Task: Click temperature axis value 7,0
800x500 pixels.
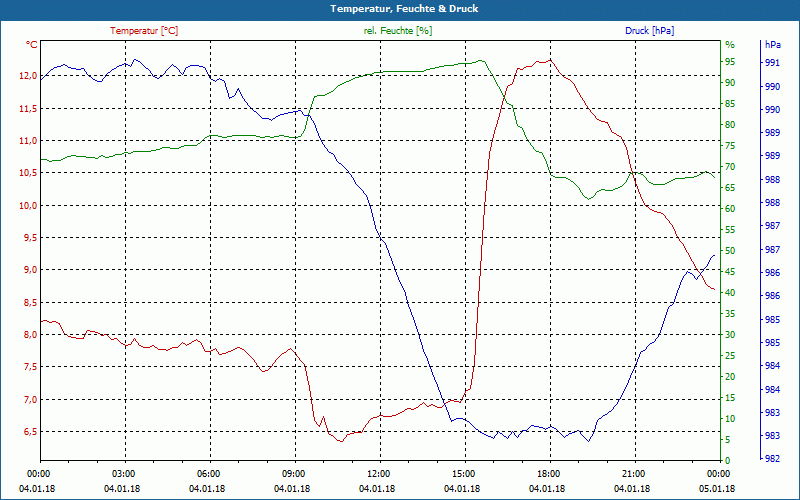Action: click(30, 399)
